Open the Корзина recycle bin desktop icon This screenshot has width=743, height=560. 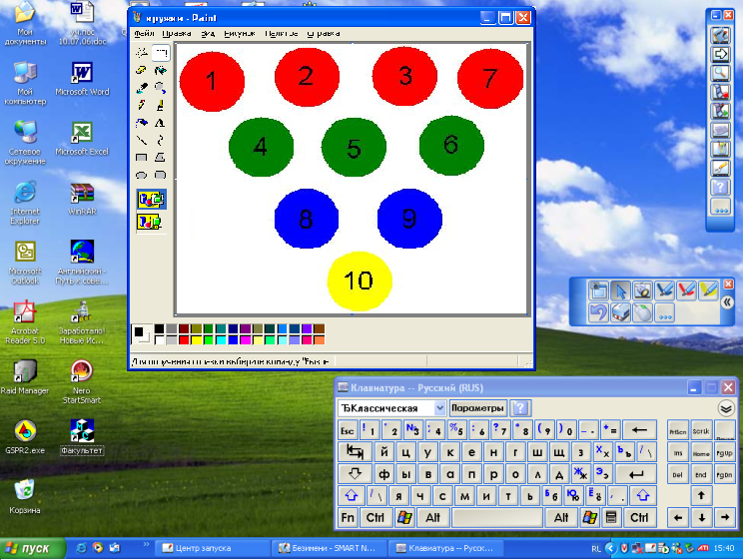[24, 496]
